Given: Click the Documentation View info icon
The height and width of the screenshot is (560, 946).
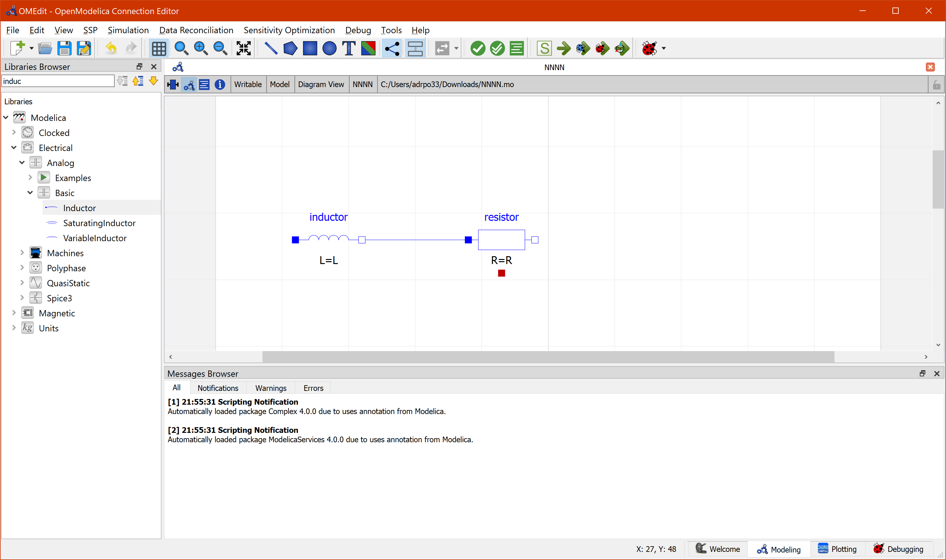Looking at the screenshot, I should click(220, 85).
